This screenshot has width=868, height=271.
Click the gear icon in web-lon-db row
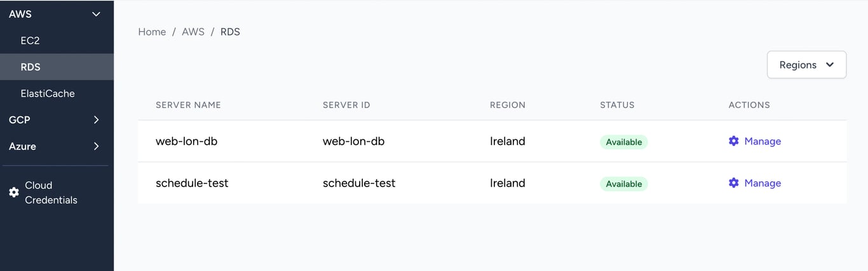[x=733, y=141]
